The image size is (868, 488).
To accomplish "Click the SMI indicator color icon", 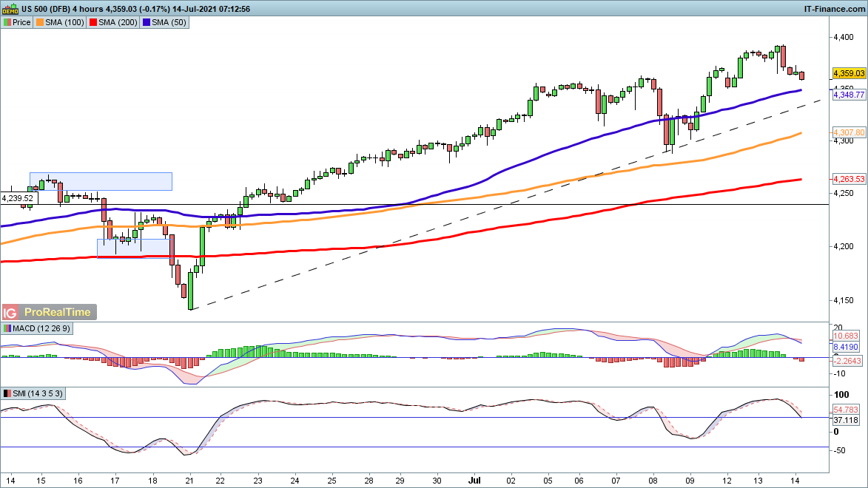I will 7,394.
